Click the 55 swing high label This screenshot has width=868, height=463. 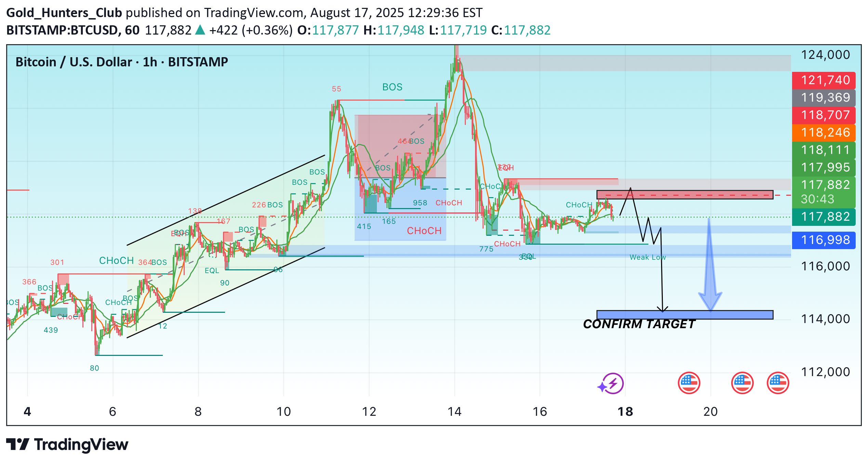point(337,89)
